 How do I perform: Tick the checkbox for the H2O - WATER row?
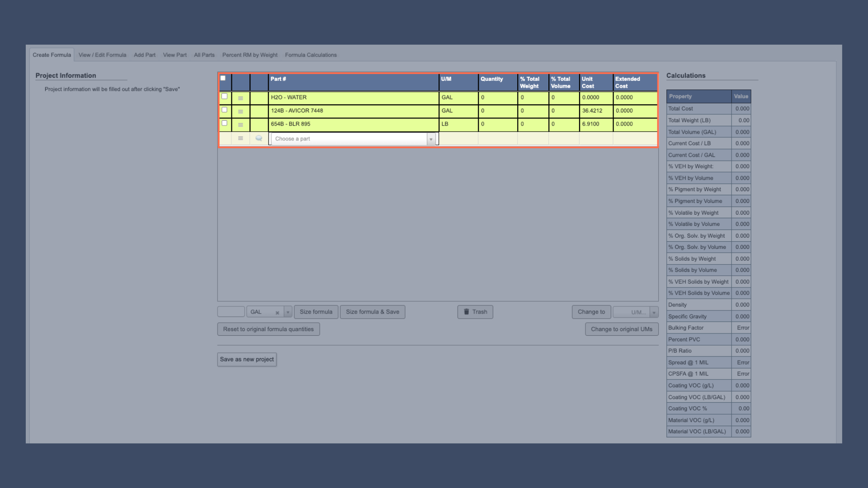pyautogui.click(x=224, y=96)
